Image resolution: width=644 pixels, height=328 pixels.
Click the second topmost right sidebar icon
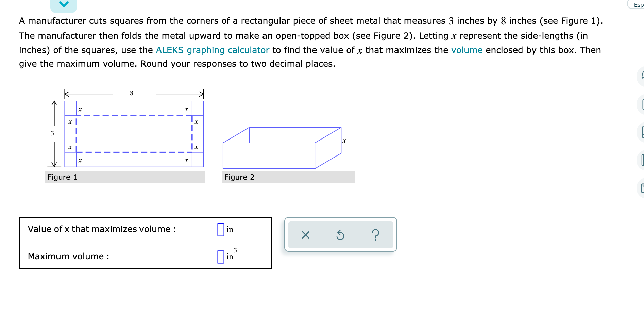click(642, 105)
